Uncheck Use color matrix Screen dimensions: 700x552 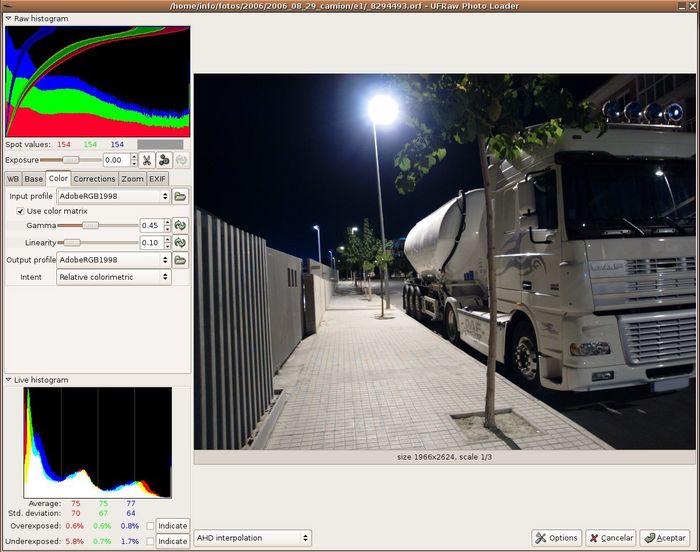pyautogui.click(x=20, y=211)
